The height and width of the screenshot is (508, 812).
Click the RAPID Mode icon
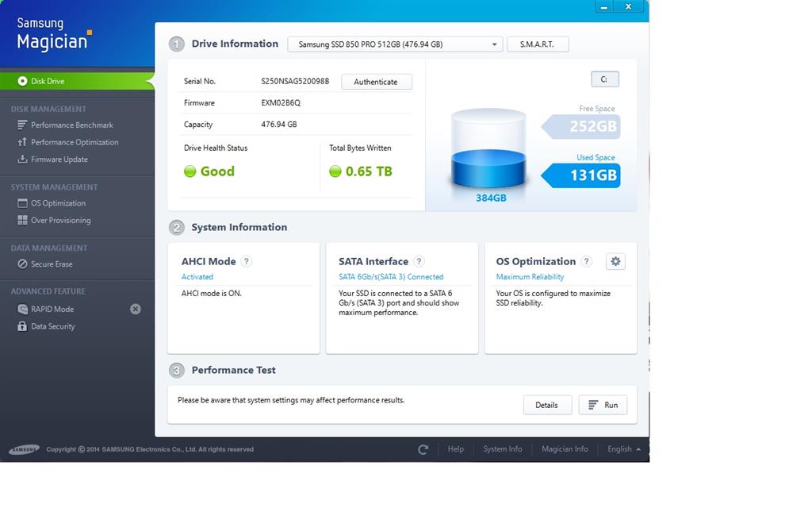click(22, 309)
